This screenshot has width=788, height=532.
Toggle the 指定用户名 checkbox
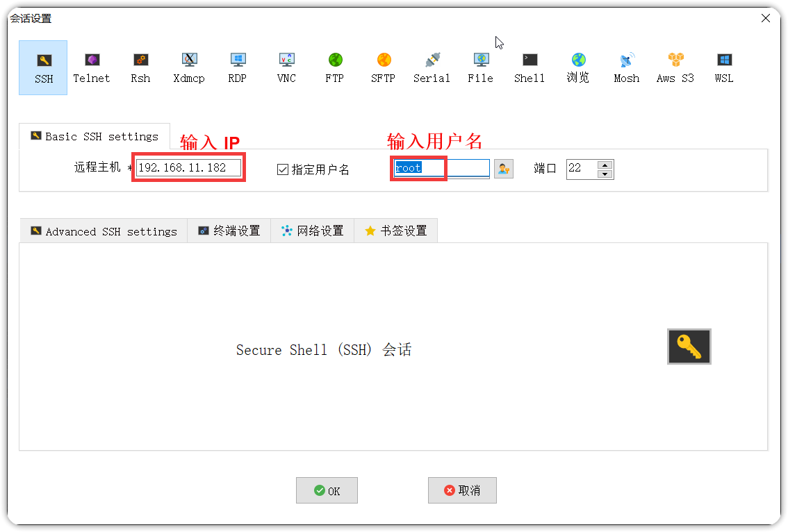point(282,169)
